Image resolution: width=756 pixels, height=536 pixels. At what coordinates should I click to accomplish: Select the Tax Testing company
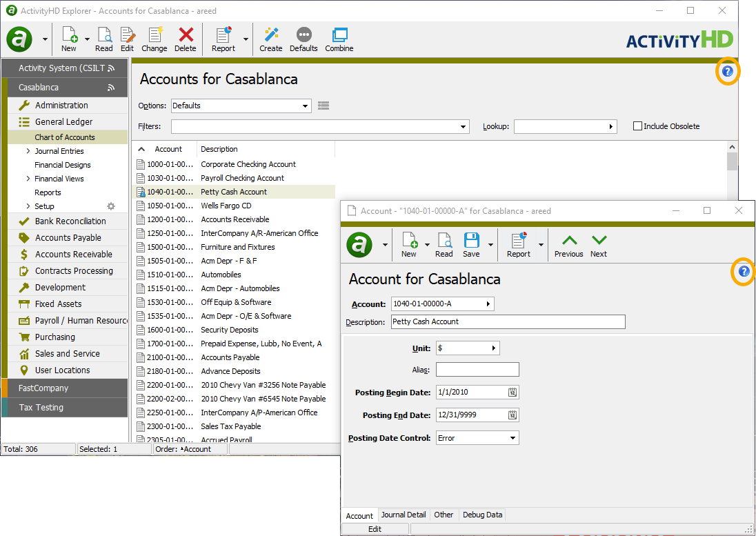65,407
